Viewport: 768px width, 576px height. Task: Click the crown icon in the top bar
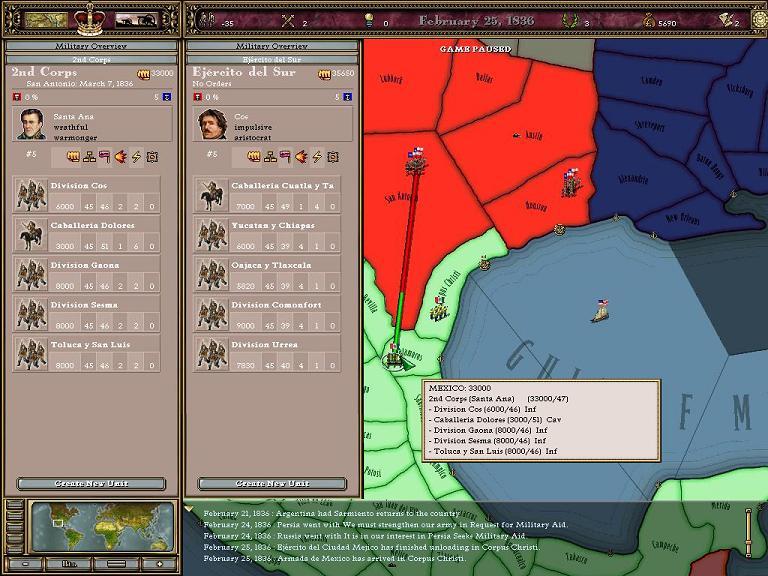[90, 19]
